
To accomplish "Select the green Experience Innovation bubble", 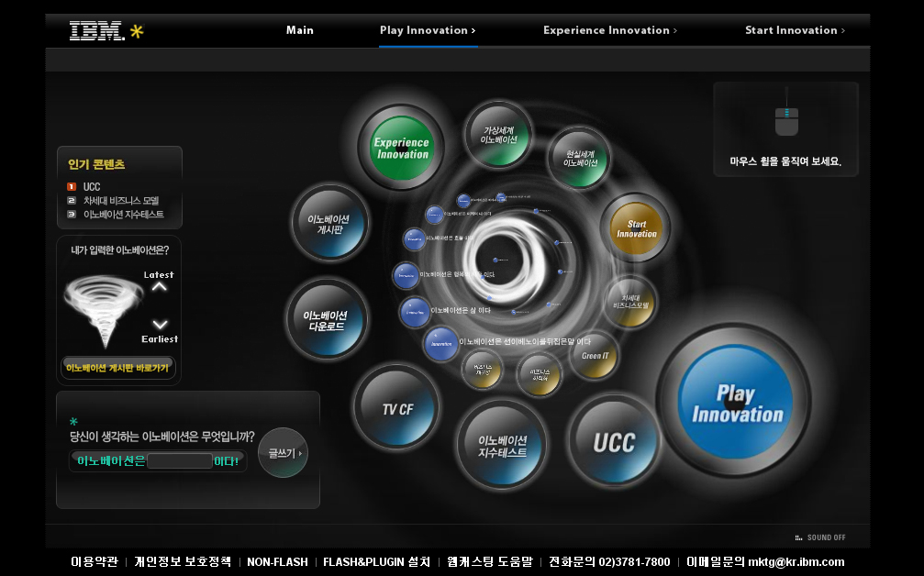I will [x=401, y=148].
